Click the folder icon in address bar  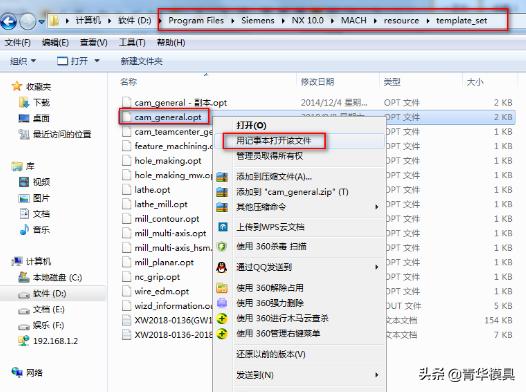point(54,21)
